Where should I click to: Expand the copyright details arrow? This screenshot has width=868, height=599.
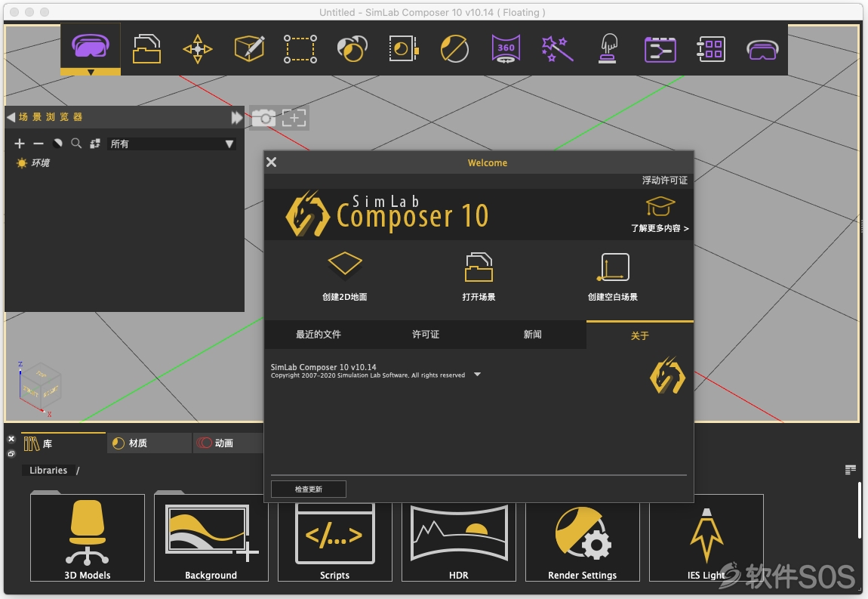click(477, 375)
